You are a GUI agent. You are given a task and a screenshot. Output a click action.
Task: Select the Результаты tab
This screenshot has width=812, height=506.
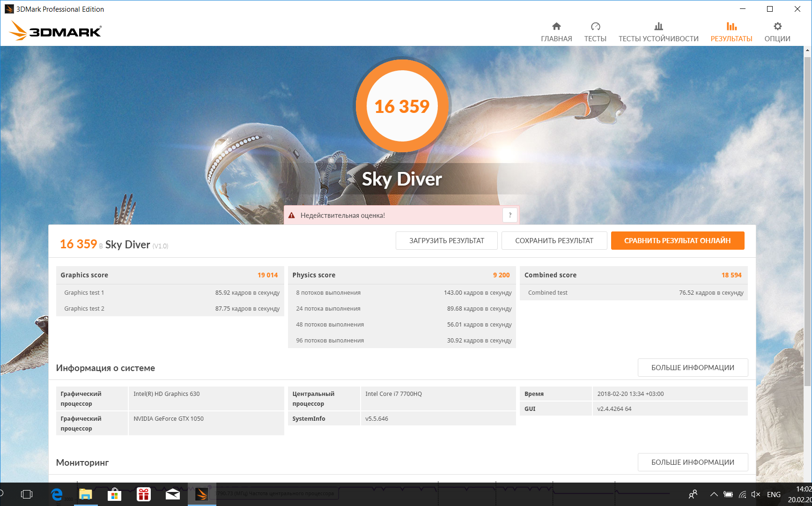(x=731, y=32)
